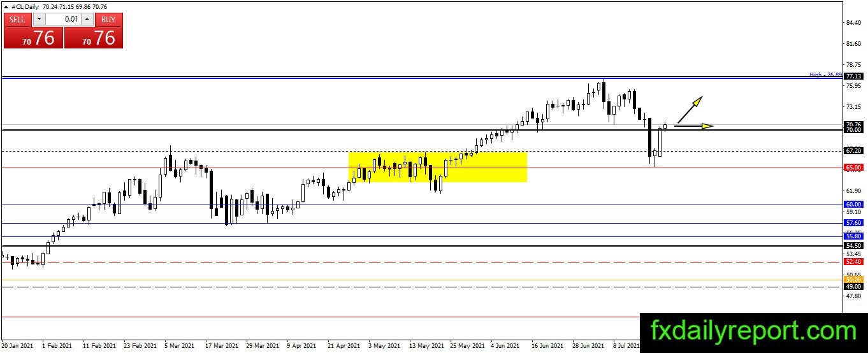This screenshot has height=353, width=868.
Task: Increase lot volume with the up arrow
Action: [x=87, y=19]
